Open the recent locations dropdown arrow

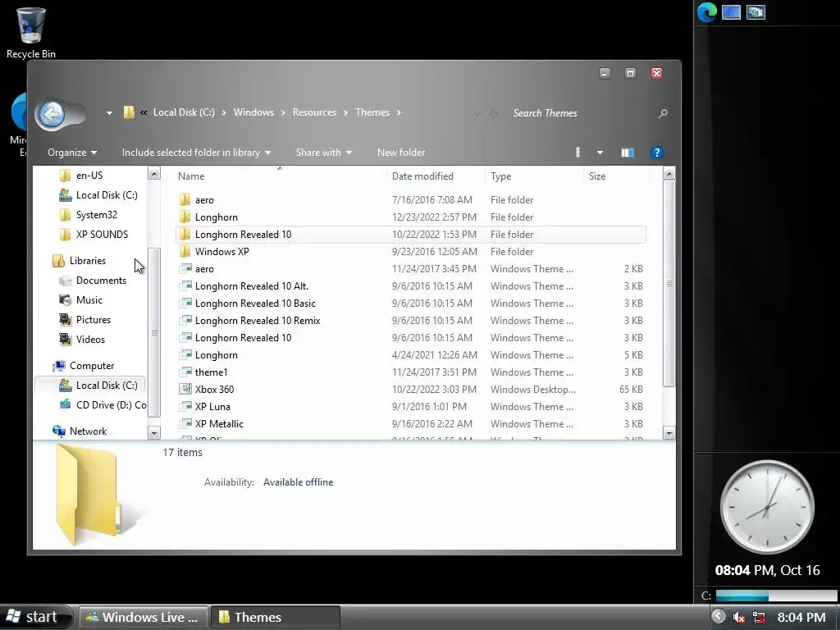[x=109, y=113]
